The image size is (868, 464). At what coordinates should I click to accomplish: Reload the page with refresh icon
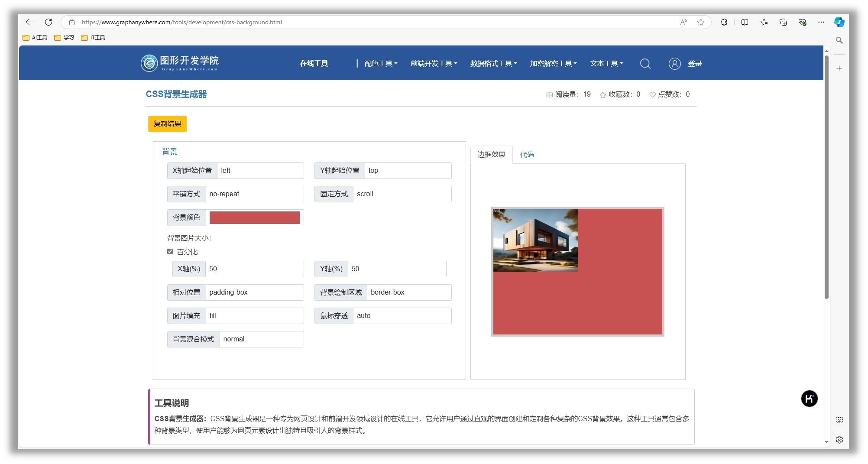click(49, 22)
